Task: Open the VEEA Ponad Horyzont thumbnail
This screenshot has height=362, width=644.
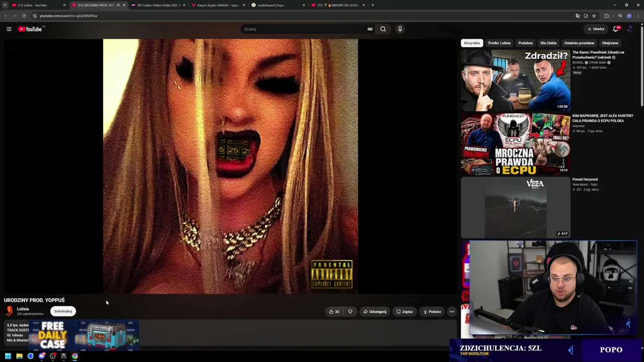Action: [516, 207]
